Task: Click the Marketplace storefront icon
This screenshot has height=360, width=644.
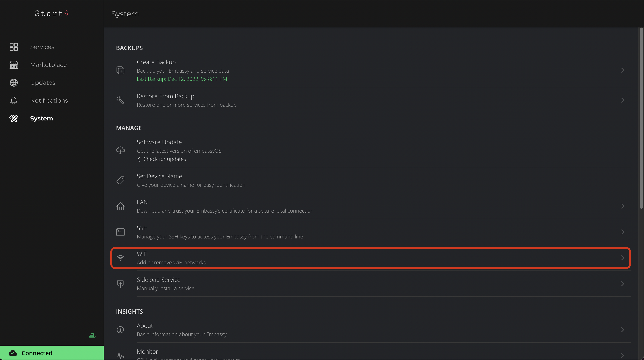Action: pos(14,65)
